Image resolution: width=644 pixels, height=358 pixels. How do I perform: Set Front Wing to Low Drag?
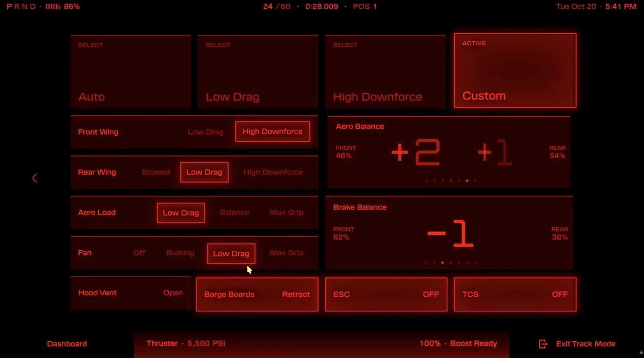pyautogui.click(x=206, y=132)
